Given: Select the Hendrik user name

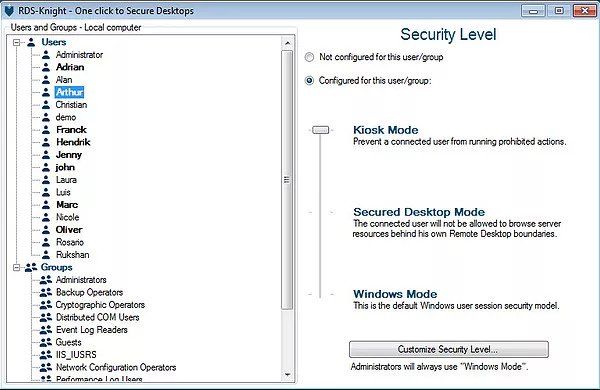Looking at the screenshot, I should (x=73, y=142).
